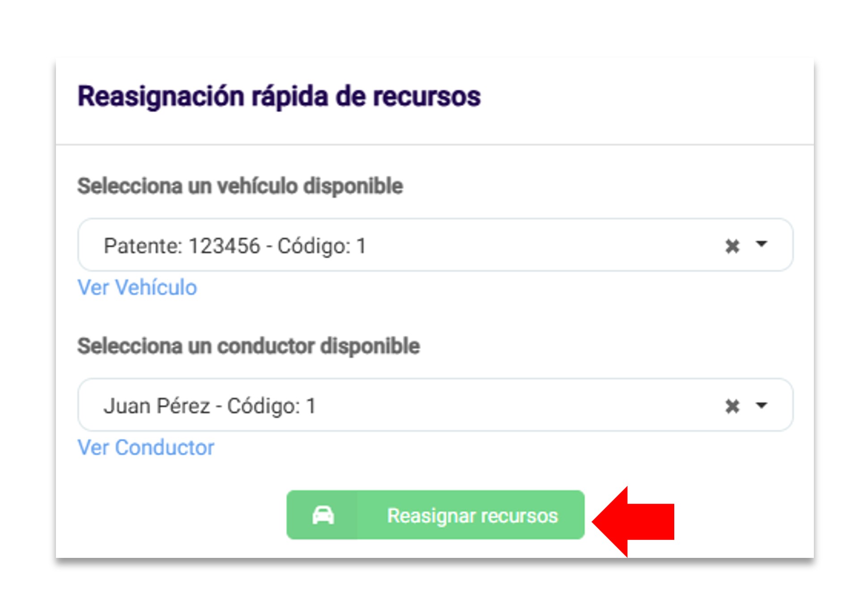Open the Ver Conductor link

(146, 448)
